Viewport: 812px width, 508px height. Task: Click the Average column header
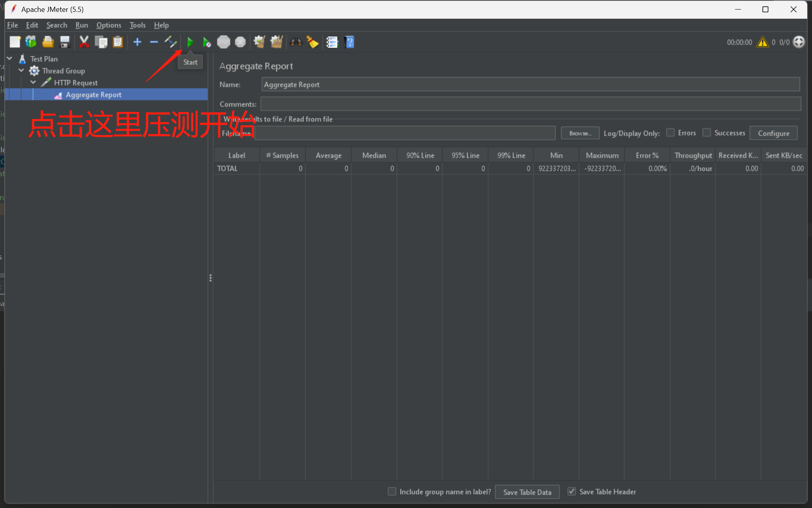[328, 155]
